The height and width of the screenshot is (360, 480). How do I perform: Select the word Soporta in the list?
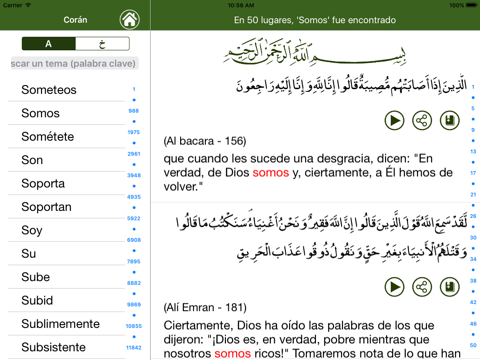(x=66, y=183)
